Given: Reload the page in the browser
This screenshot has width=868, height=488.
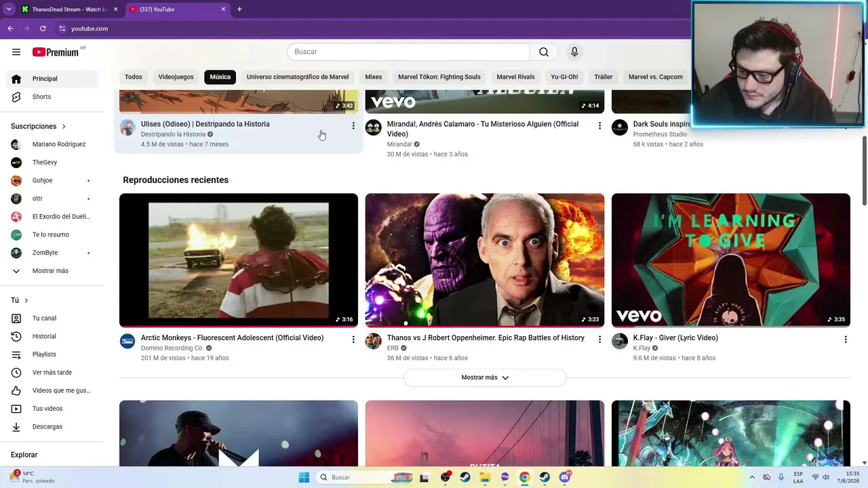Looking at the screenshot, I should point(43,28).
